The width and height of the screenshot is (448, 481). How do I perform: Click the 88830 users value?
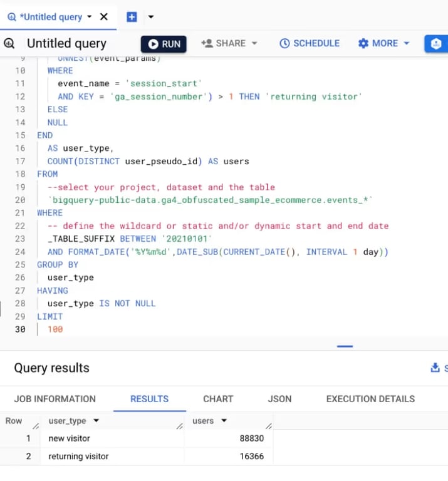point(252,438)
